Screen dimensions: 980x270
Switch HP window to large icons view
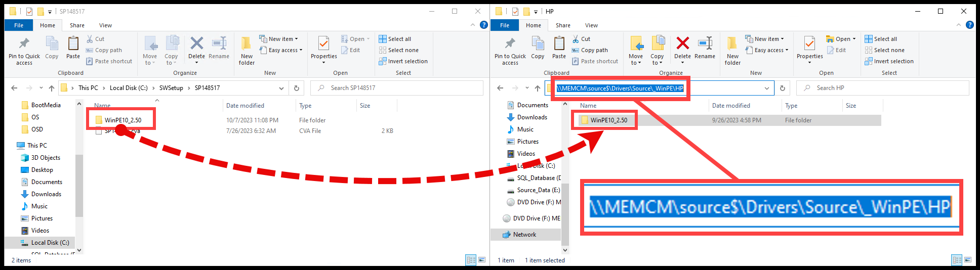click(x=968, y=260)
